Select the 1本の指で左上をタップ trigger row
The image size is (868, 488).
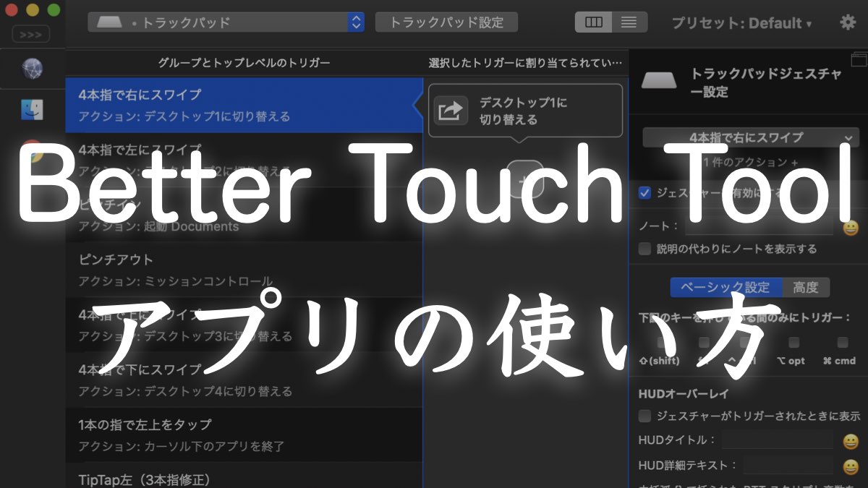(244, 435)
